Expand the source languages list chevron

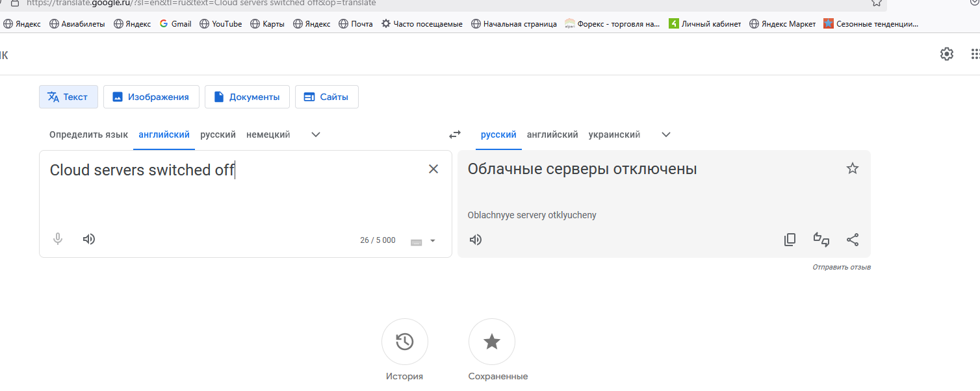316,134
